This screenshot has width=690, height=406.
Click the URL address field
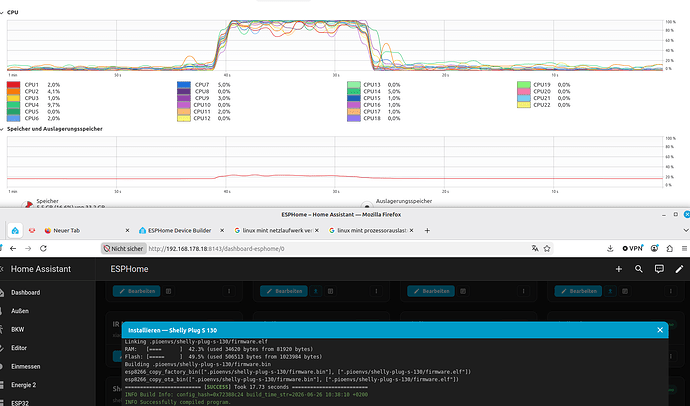tap(337, 249)
